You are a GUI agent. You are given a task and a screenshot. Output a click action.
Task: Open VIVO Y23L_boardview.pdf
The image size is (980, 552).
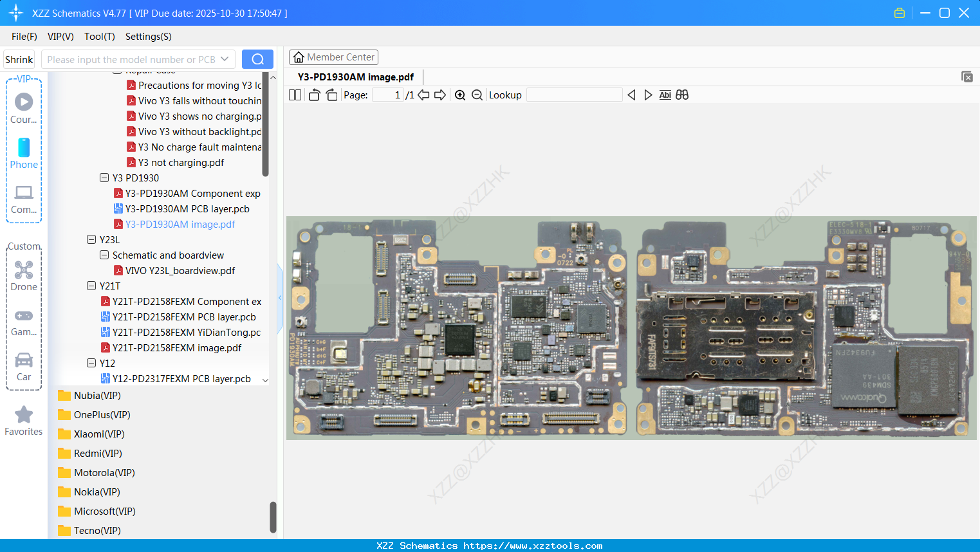174,270
